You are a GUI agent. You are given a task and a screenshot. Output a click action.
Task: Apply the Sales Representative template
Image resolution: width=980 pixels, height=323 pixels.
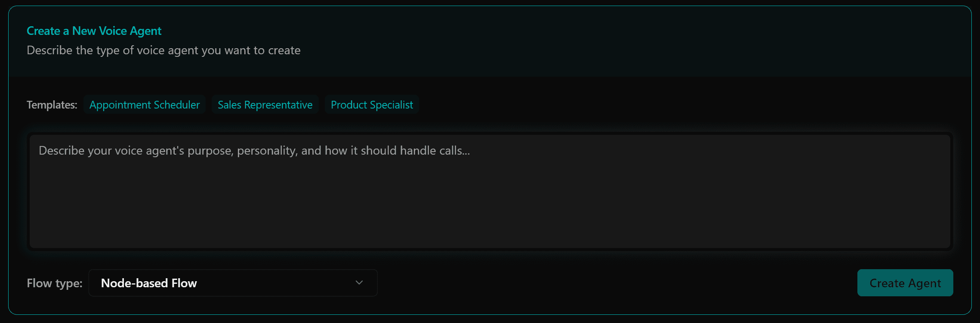tap(265, 104)
